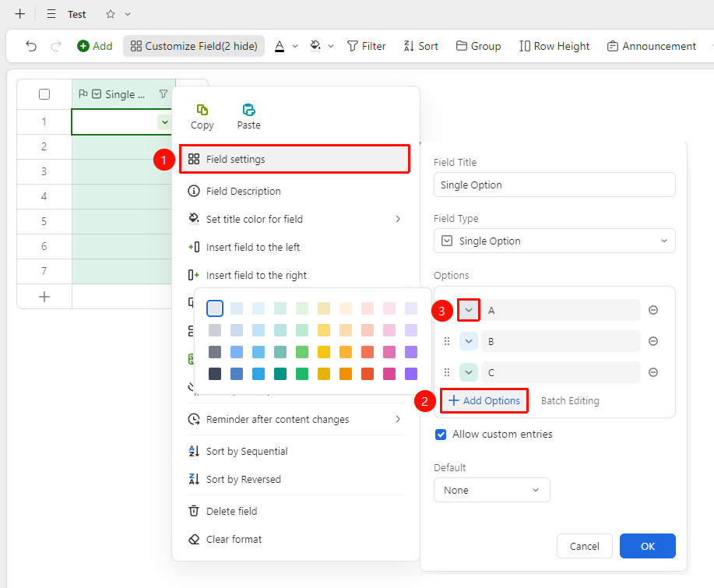Choose Field Description menu item

pos(296,192)
